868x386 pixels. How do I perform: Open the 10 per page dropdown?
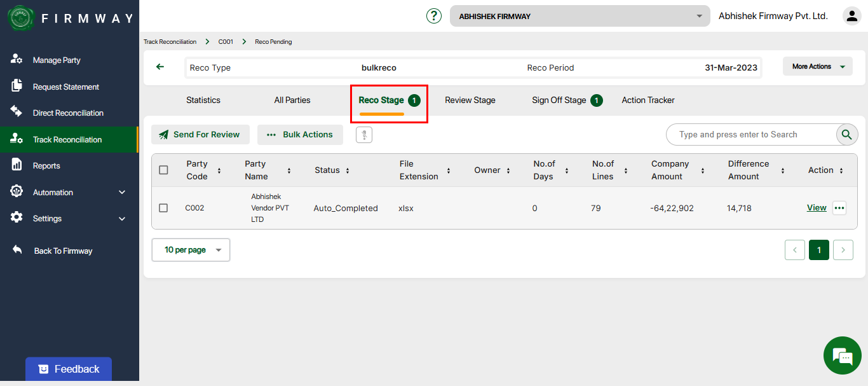coord(191,250)
